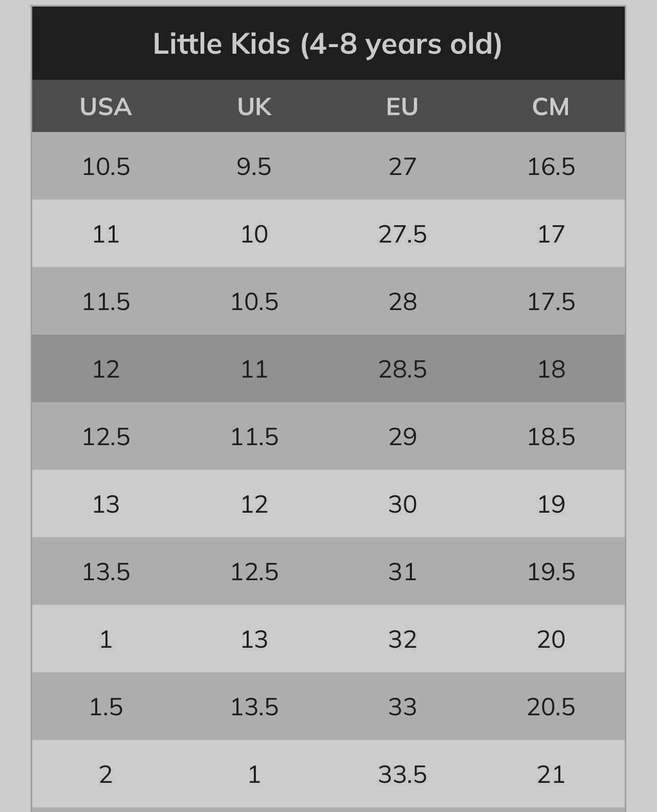The height and width of the screenshot is (812, 657).
Task: Click the CM 17.5 cell
Action: click(551, 302)
